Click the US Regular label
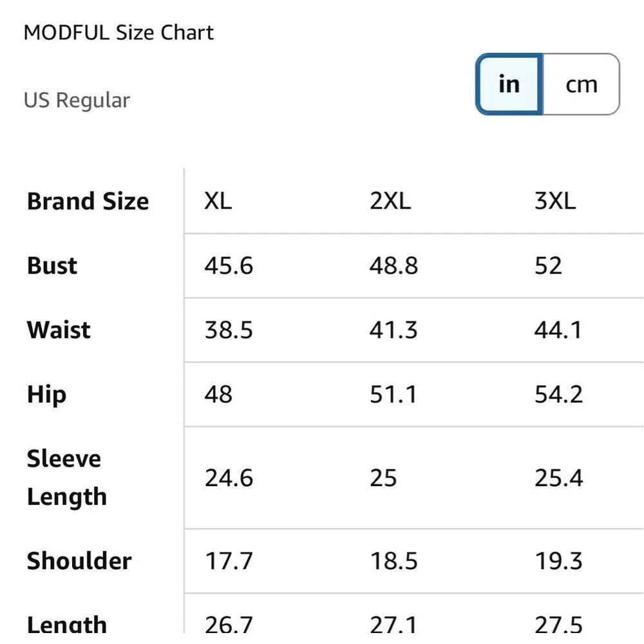 (77, 100)
